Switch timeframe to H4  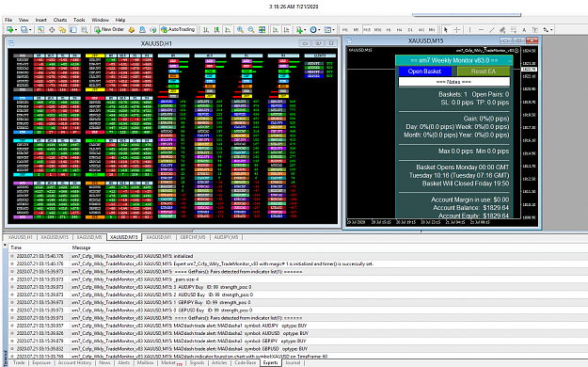pos(400,30)
